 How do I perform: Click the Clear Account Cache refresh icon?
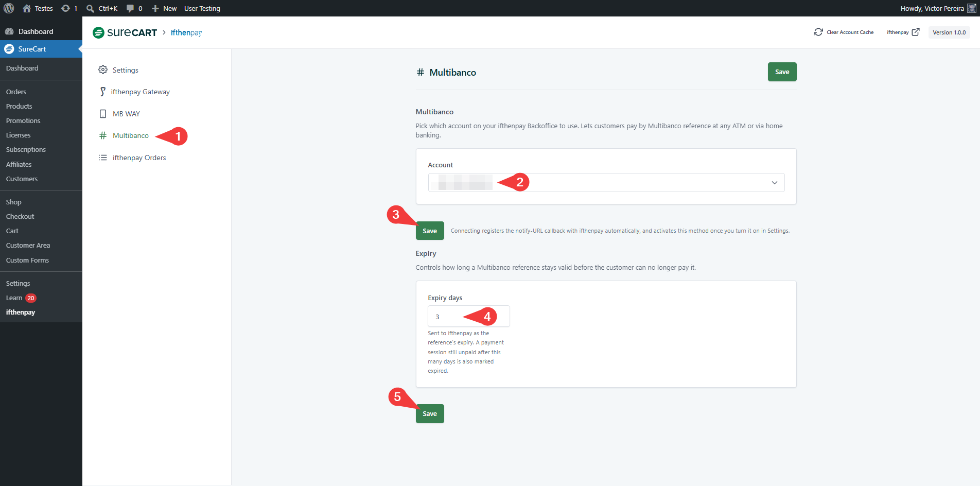tap(818, 32)
